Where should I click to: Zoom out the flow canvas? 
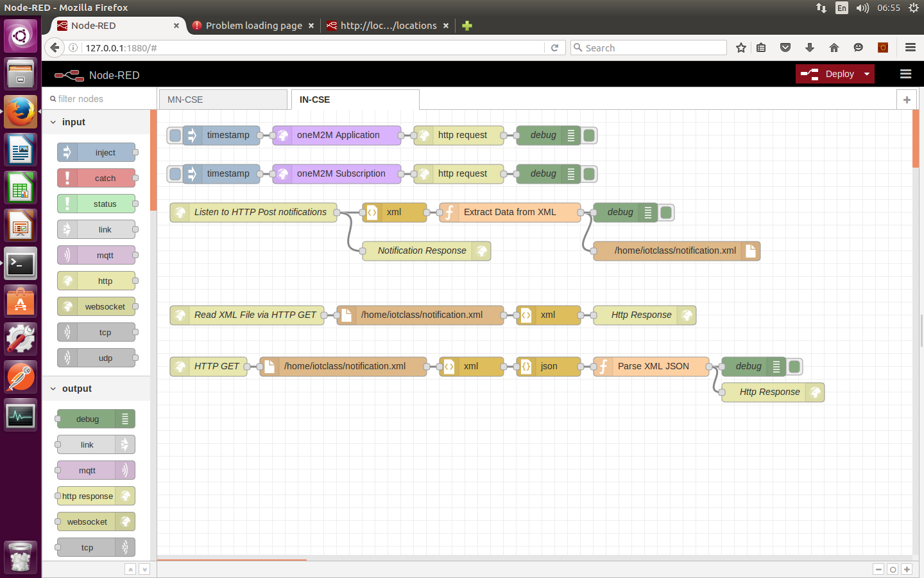878,569
